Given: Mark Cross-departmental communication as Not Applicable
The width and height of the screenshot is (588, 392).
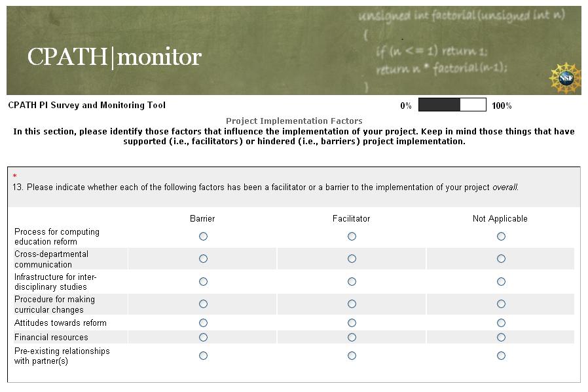Looking at the screenshot, I should (x=501, y=259).
